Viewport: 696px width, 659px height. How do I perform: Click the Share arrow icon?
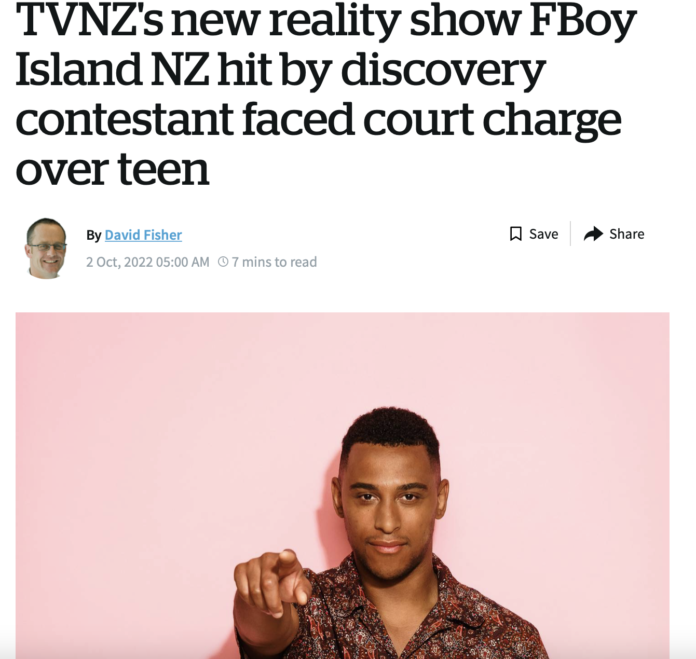(593, 233)
